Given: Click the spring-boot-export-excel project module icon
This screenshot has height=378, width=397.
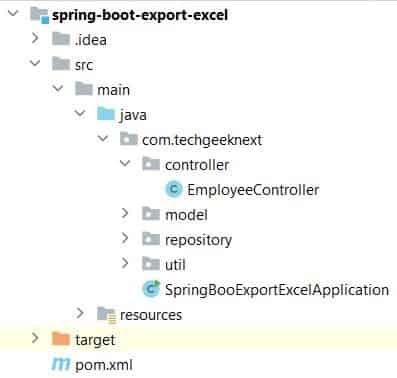Looking at the screenshot, I should tap(40, 15).
